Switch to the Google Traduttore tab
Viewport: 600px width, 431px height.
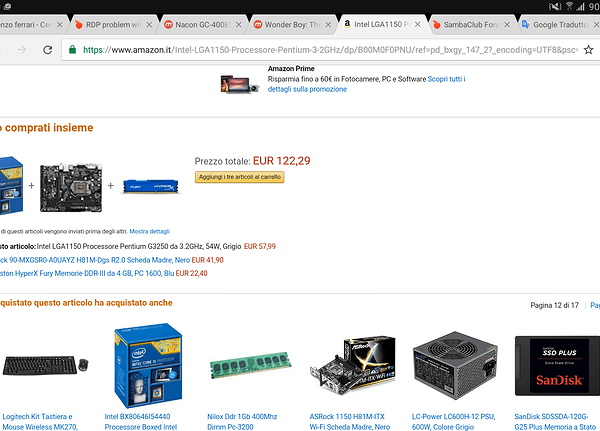[x=555, y=24]
